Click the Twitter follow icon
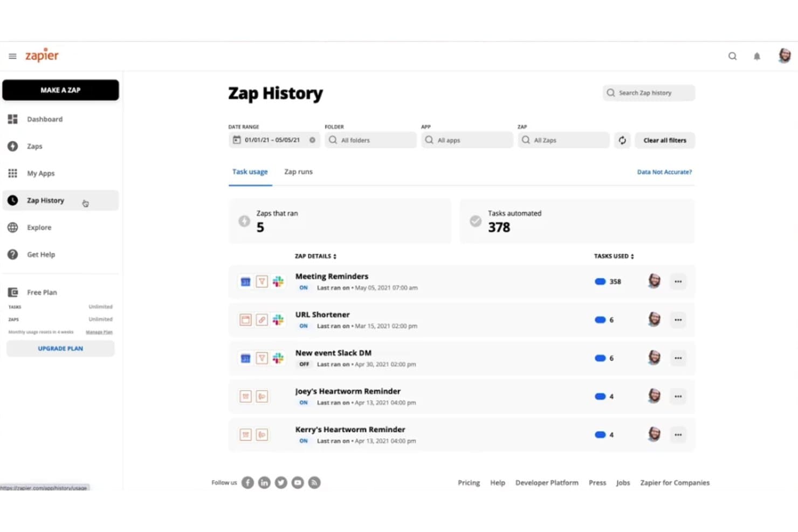The width and height of the screenshot is (798, 532). pyautogui.click(x=281, y=482)
